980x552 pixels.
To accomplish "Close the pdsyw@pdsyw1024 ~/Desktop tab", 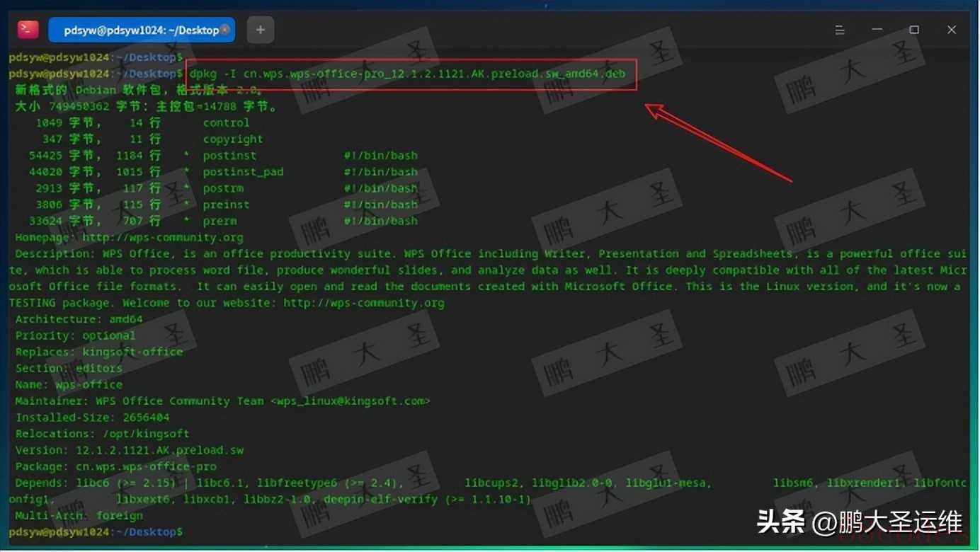I will [225, 30].
